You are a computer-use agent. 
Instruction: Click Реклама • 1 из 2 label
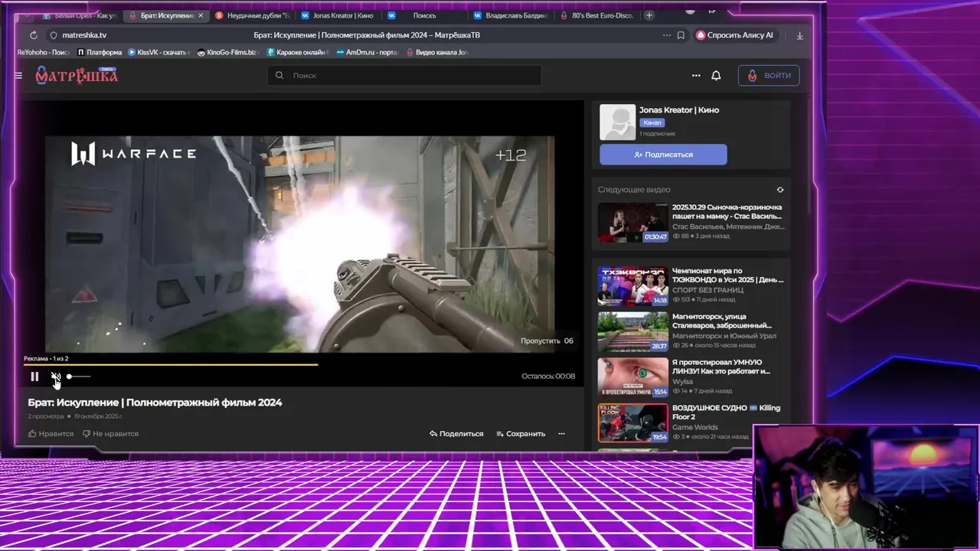pos(46,358)
